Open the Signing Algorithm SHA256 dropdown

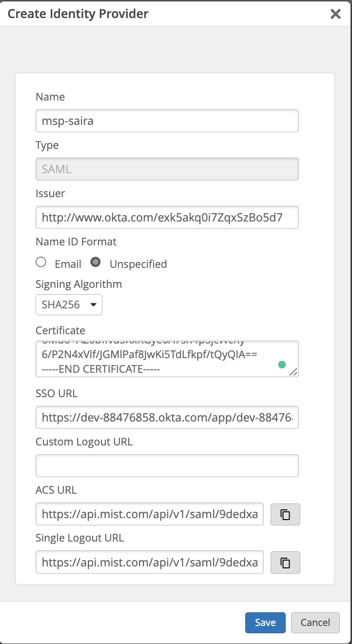pos(69,305)
